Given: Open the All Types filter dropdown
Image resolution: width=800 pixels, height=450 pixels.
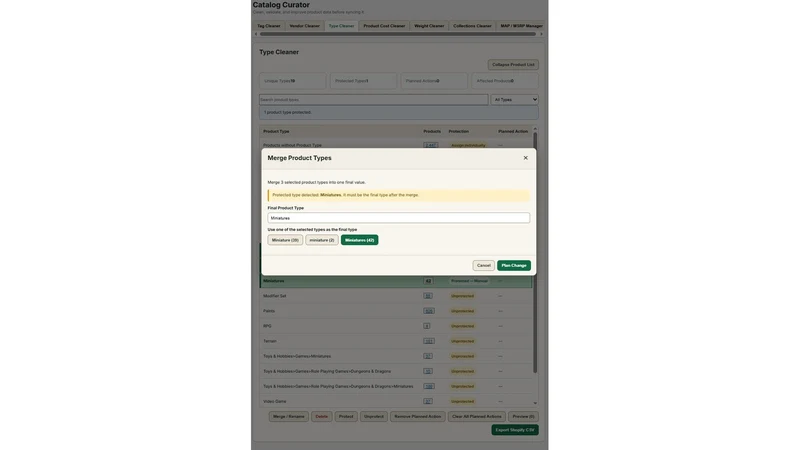Looking at the screenshot, I should (514, 99).
